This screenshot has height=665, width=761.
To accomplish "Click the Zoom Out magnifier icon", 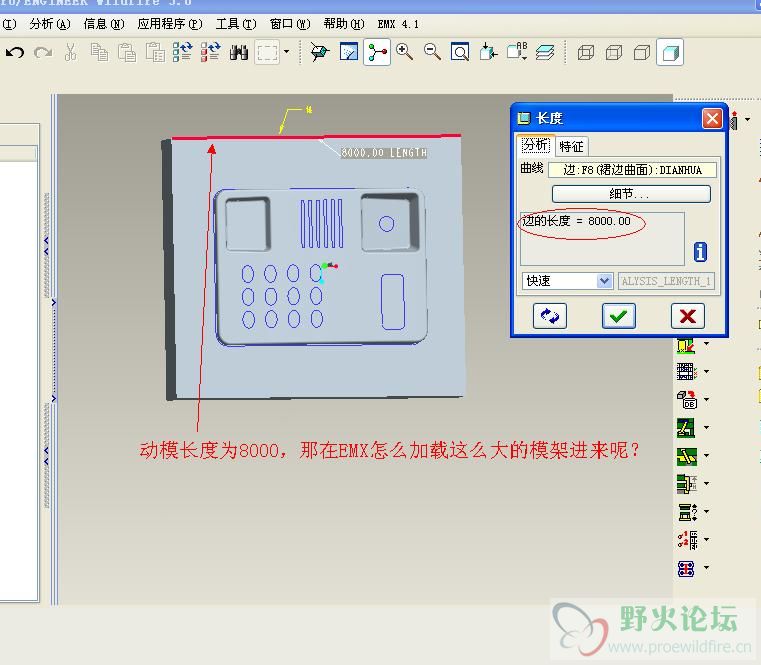I will point(432,52).
